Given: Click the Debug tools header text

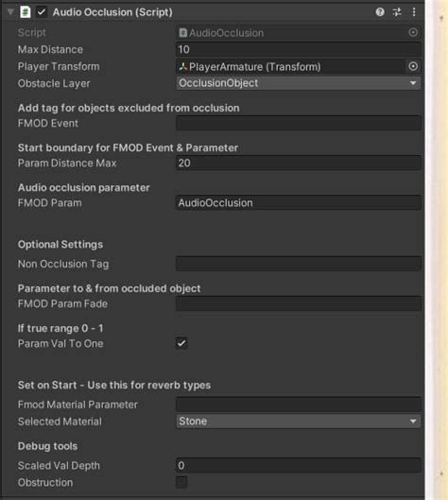Looking at the screenshot, I should pyautogui.click(x=47, y=446).
